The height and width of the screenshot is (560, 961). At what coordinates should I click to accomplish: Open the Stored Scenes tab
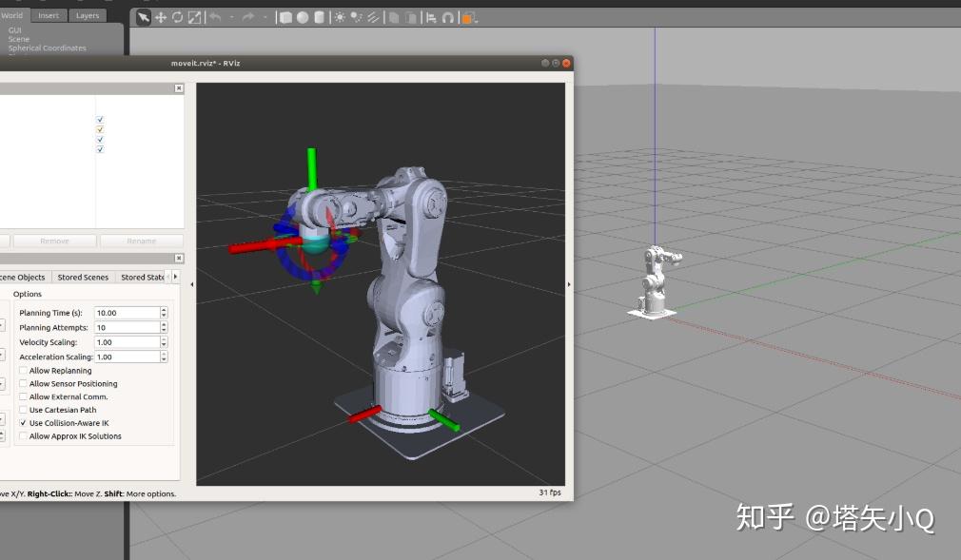tap(83, 278)
